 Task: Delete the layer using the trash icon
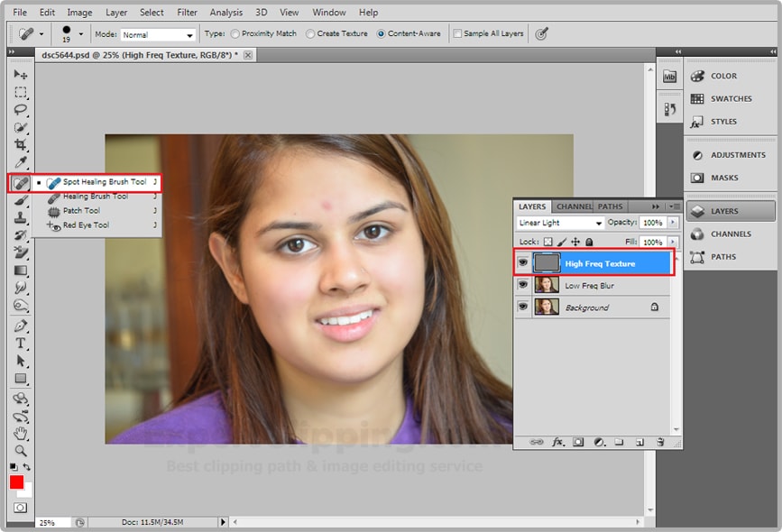[x=662, y=443]
